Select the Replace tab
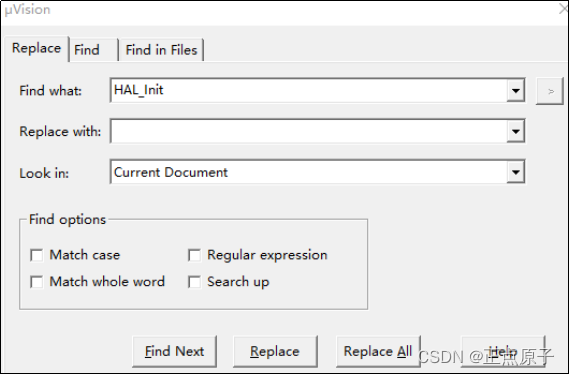This screenshot has height=375, width=570. [36, 48]
